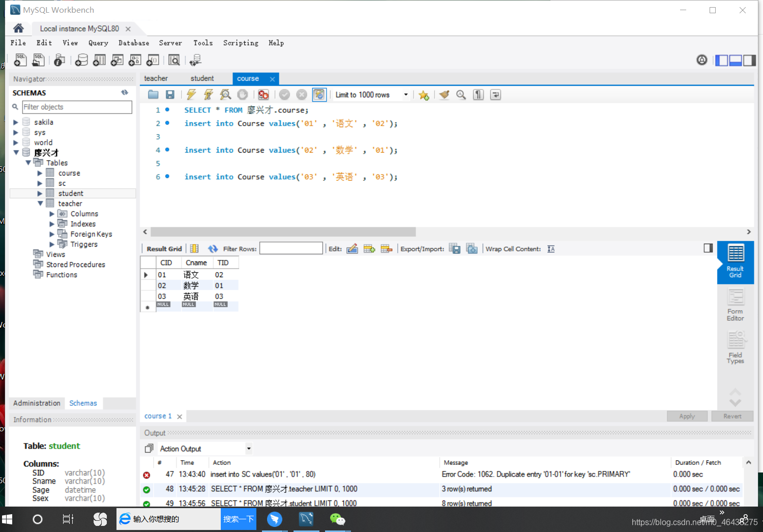The image size is (763, 532).
Task: Open the Scripting menu
Action: point(241,43)
